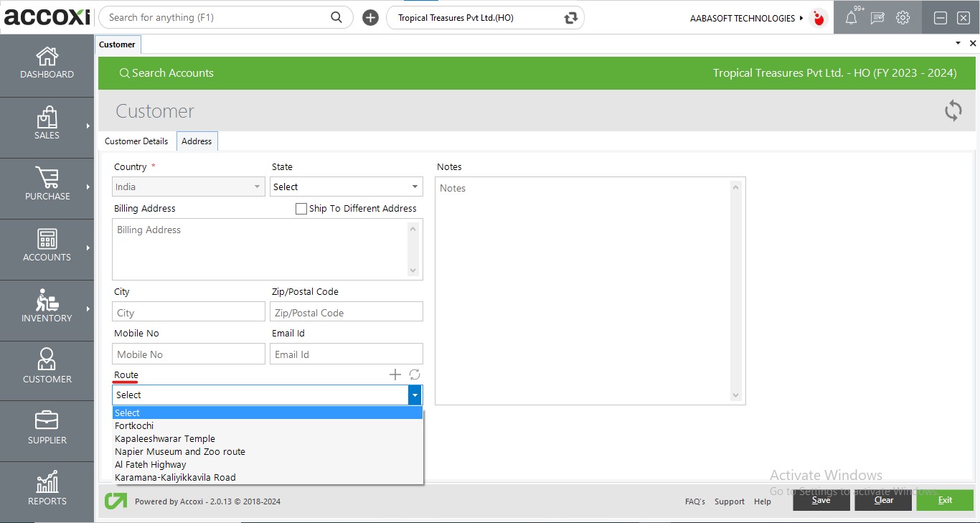Collapse the Route dropdown arrow

click(415, 395)
